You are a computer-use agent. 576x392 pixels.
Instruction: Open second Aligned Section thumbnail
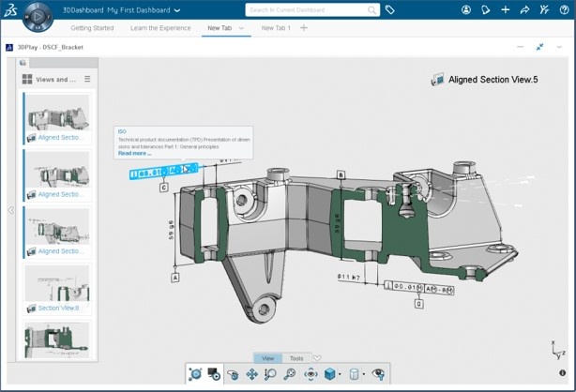coord(57,175)
